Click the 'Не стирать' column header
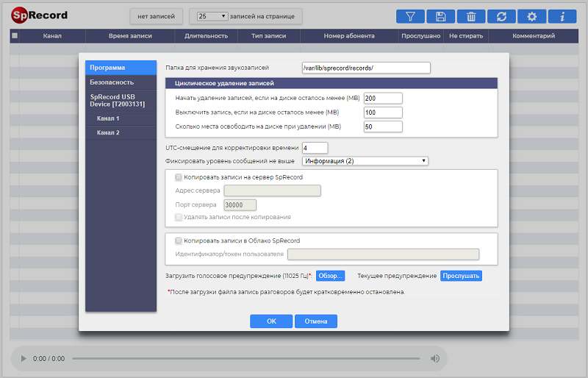Screen dimensions: 588x378 [466, 36]
